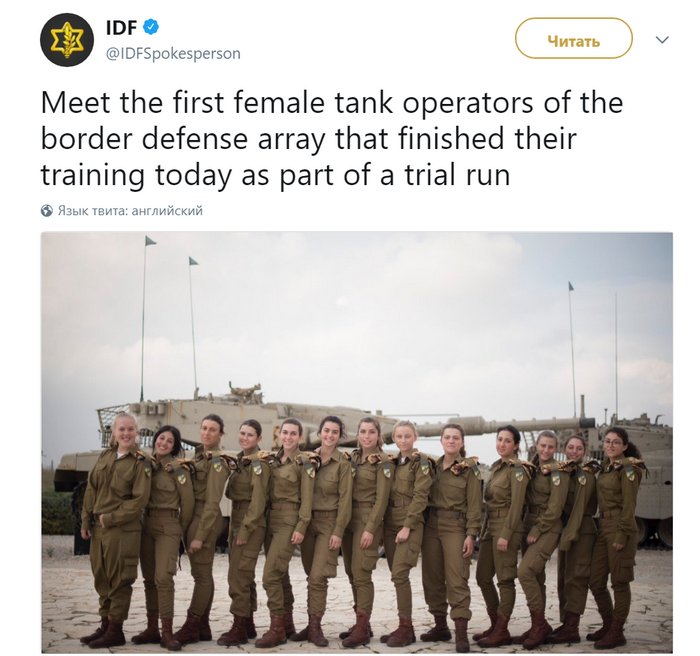Select the word английский in language label
The image size is (700, 656).
[168, 210]
